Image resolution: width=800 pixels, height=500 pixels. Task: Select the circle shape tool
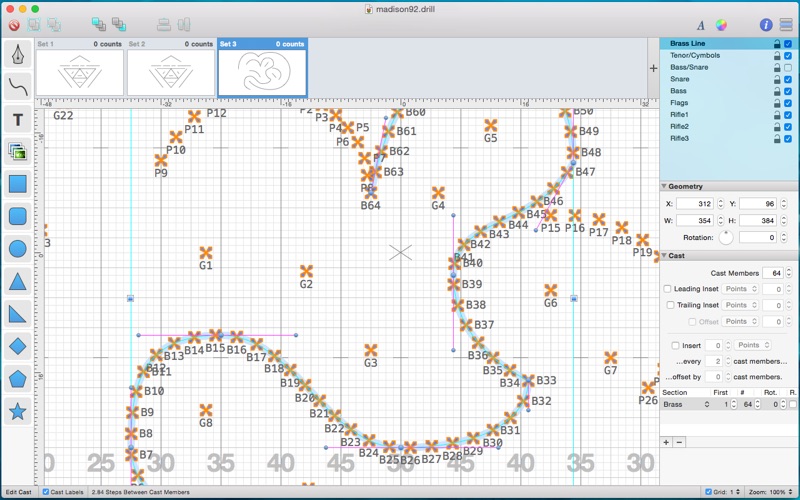(18, 249)
